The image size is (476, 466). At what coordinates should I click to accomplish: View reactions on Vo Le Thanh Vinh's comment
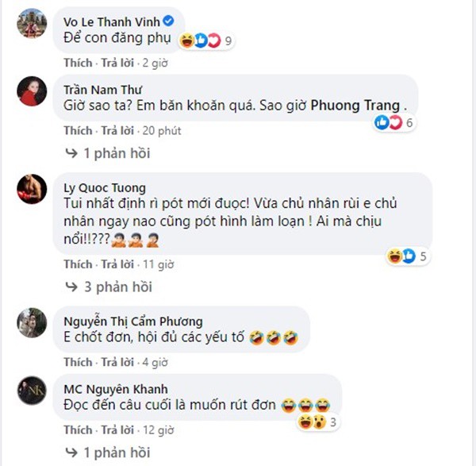[x=205, y=40]
